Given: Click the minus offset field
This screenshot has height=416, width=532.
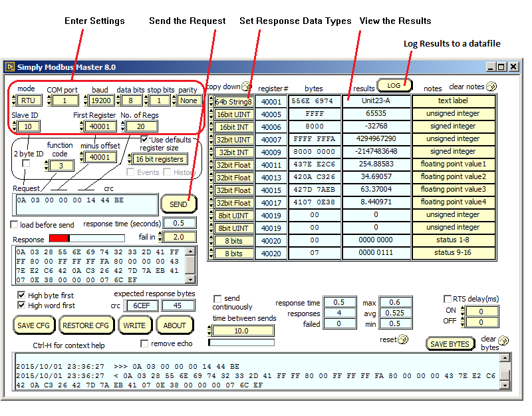Looking at the screenshot, I should coord(100,157).
